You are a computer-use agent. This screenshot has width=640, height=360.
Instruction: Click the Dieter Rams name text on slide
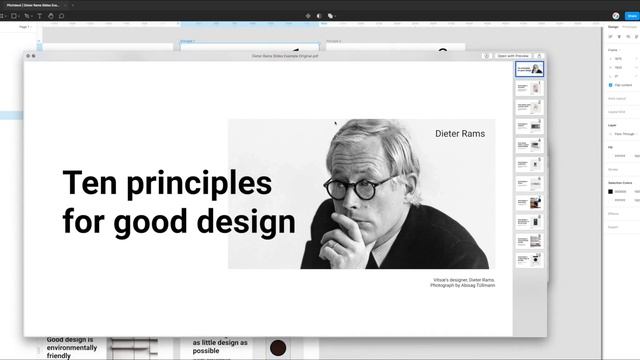460,134
